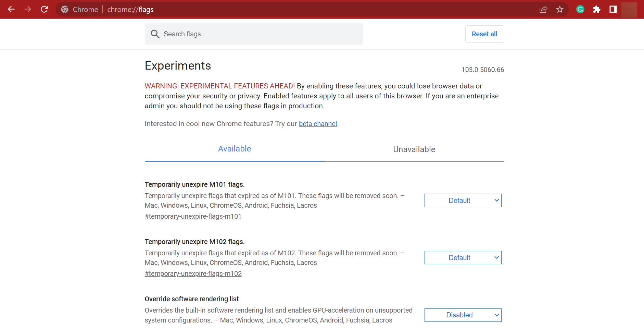
Task: Select the Available experiments tab
Action: point(234,149)
